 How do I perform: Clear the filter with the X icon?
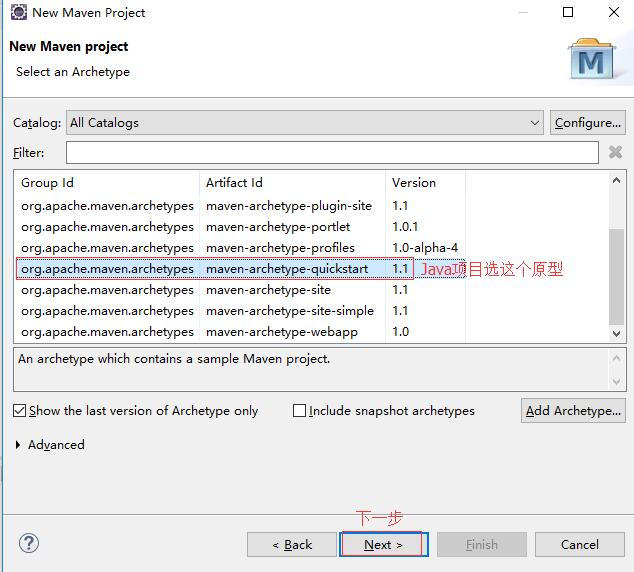[615, 152]
